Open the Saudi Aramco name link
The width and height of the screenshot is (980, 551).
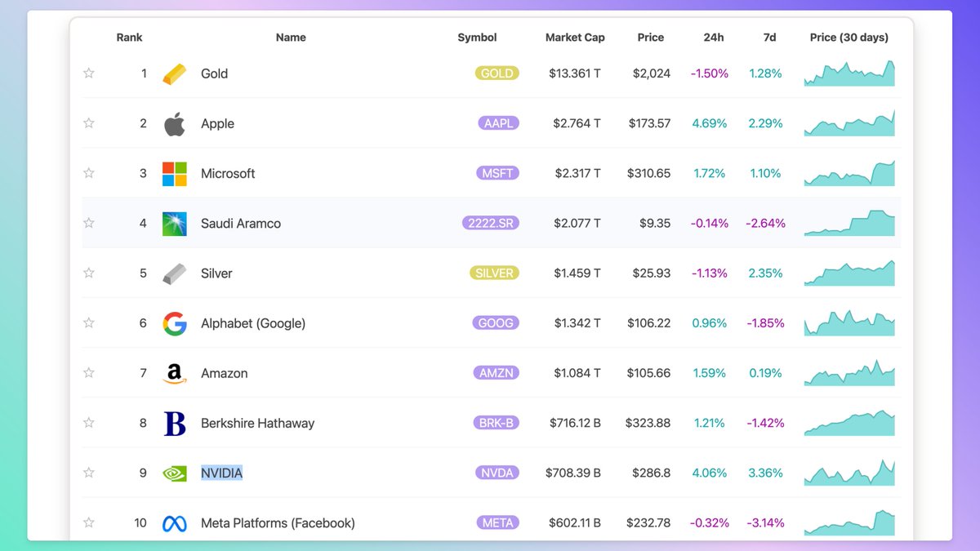tap(241, 224)
